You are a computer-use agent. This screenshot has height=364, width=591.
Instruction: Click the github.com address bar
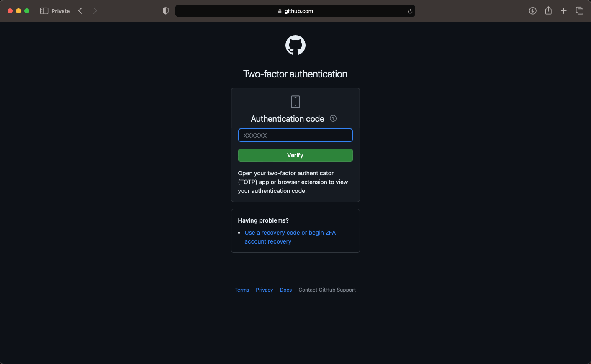295,11
